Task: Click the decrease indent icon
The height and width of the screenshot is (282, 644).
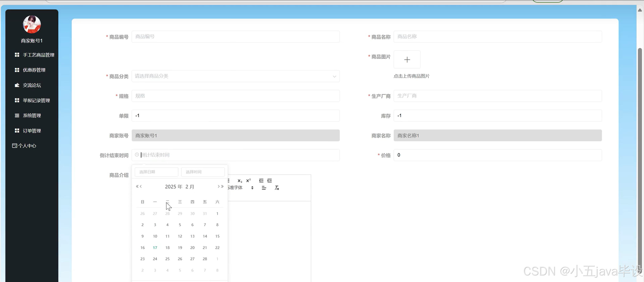Action: [x=261, y=180]
